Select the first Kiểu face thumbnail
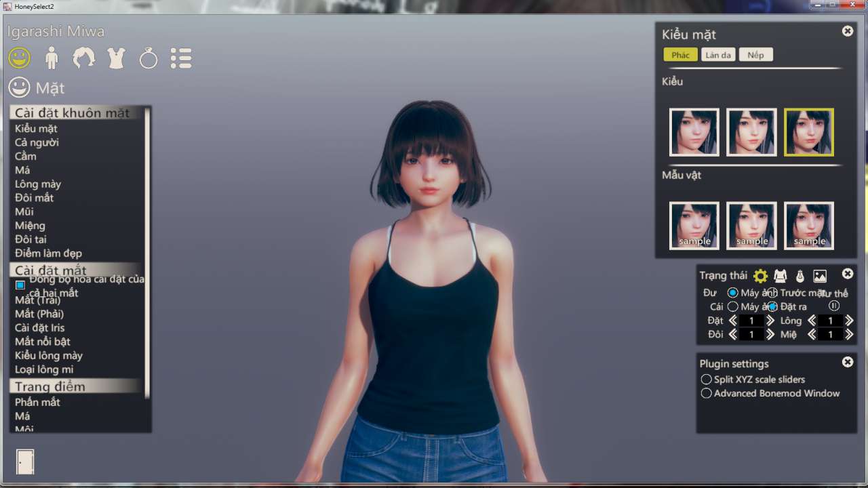The height and width of the screenshot is (488, 868). tap(694, 132)
